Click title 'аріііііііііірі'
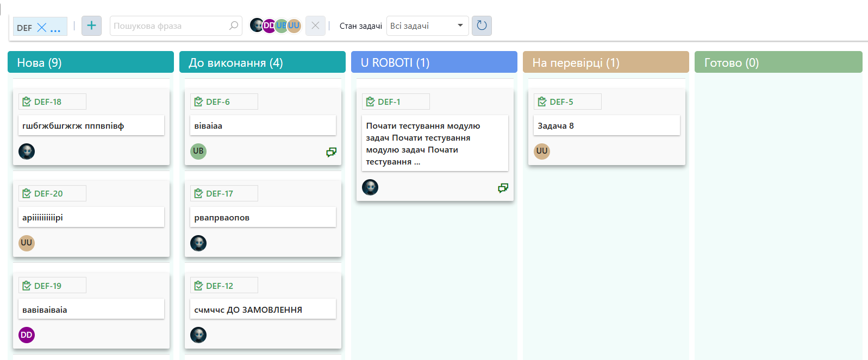This screenshot has width=868, height=360. (x=42, y=218)
